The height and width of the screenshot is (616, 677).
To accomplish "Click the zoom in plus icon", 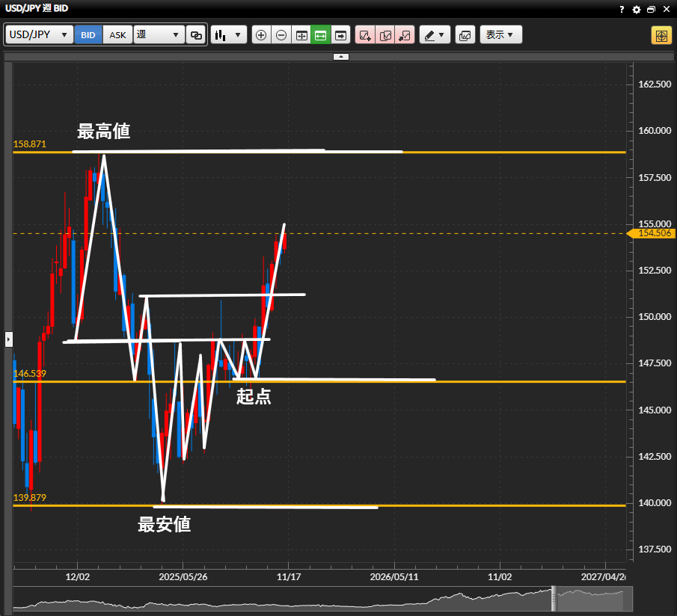I will pyautogui.click(x=261, y=35).
